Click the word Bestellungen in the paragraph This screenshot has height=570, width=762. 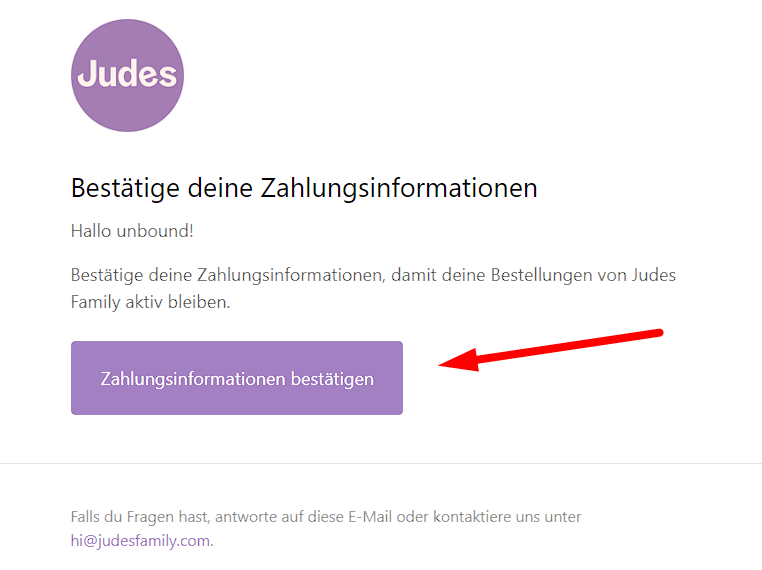coord(541,276)
